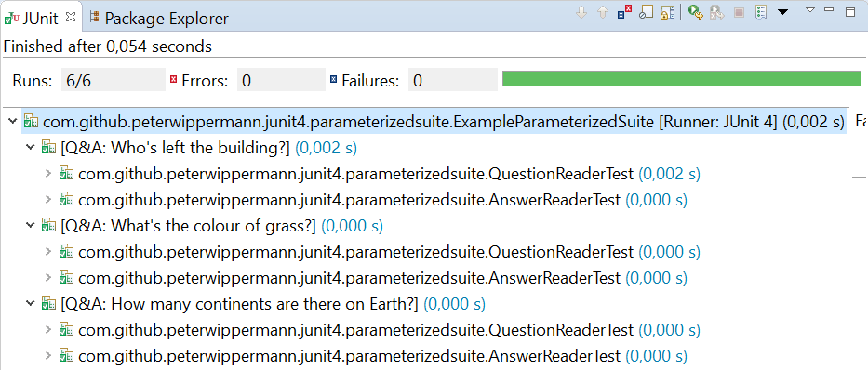Click the Failures count field
Image resolution: width=868 pixels, height=370 pixels.
pos(453,81)
